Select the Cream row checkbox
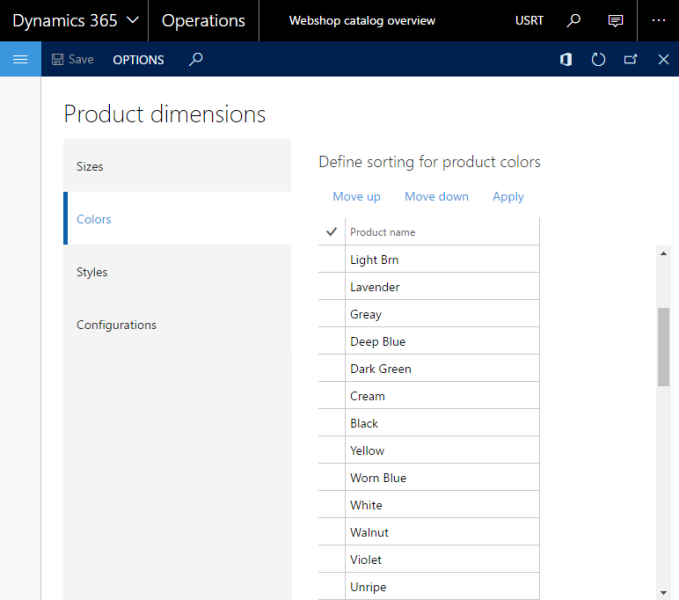Screen dimensions: 679x600 pyautogui.click(x=332, y=396)
